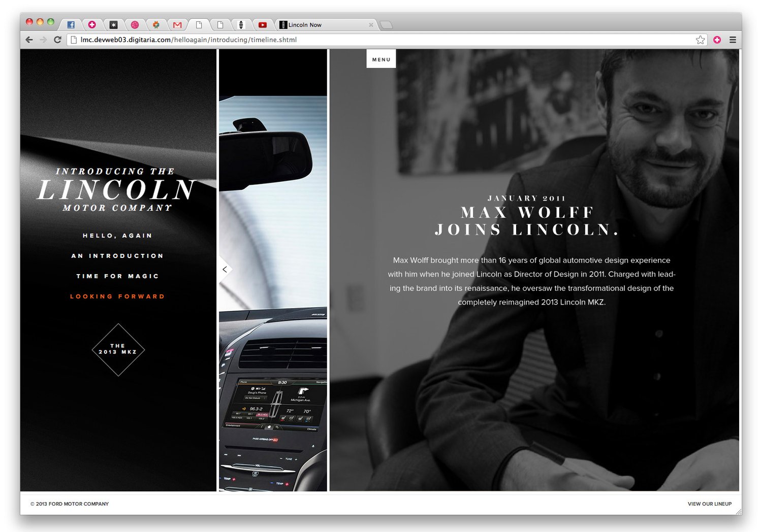Open the YouTube pinned tab
Screen dimensions: 762x532
263,24
